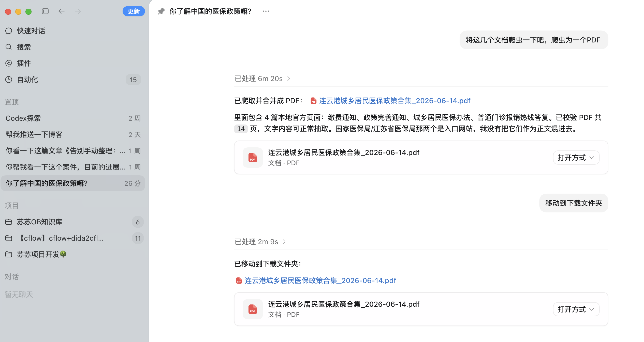Open project 苏苏OB知识库

[73, 222]
